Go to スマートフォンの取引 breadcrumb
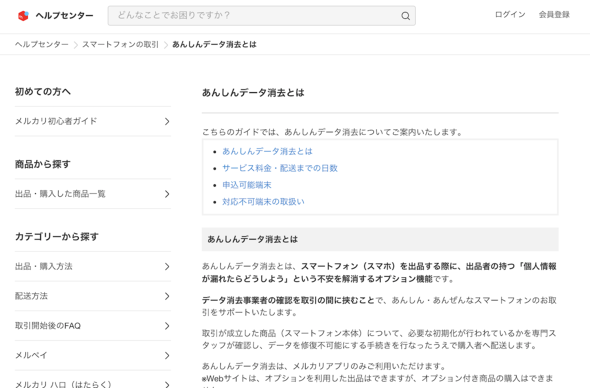Viewport: 590px width, 388px height. [120, 44]
